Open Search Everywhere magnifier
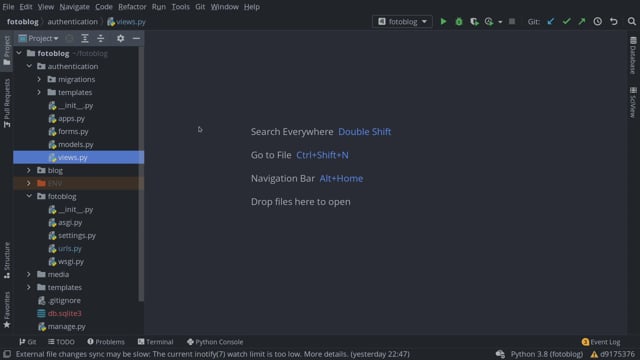This screenshot has width=640, height=360. click(631, 22)
